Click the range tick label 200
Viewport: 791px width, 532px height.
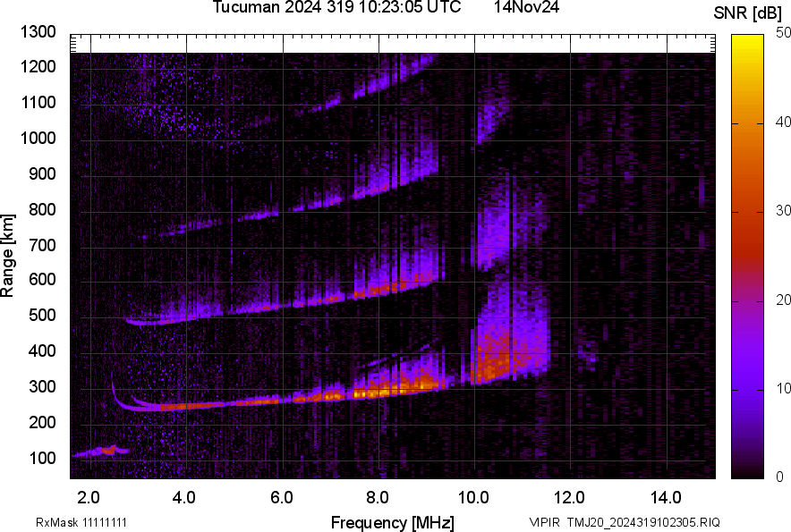coord(42,422)
